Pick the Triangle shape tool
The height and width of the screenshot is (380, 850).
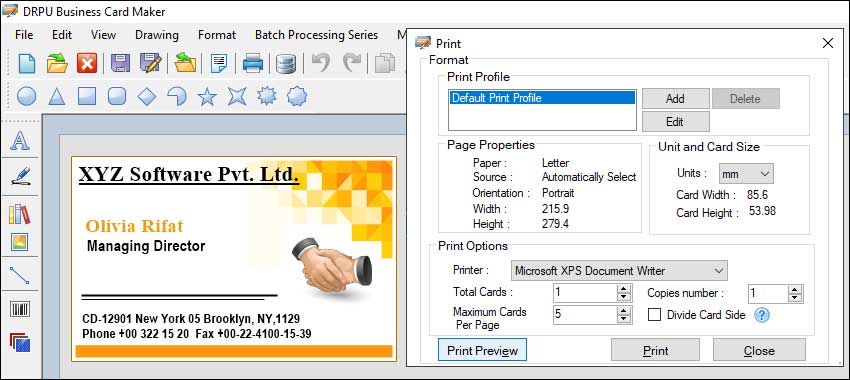tap(57, 97)
